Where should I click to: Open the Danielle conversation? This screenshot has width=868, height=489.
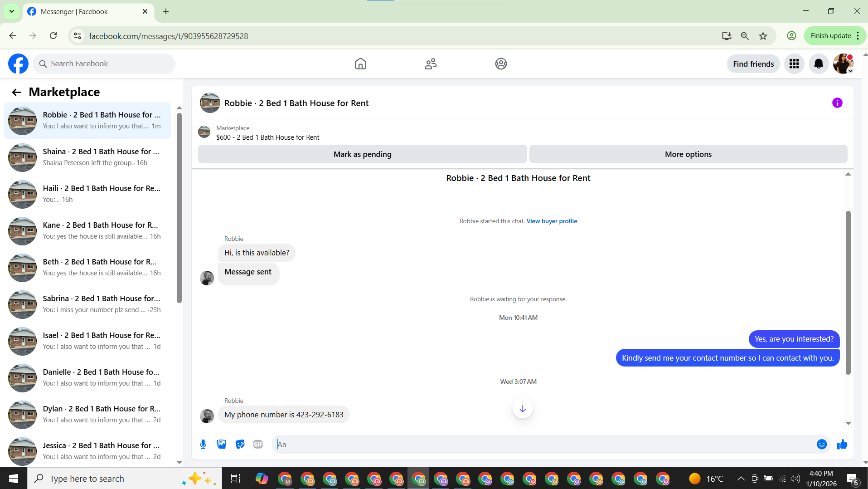click(87, 378)
